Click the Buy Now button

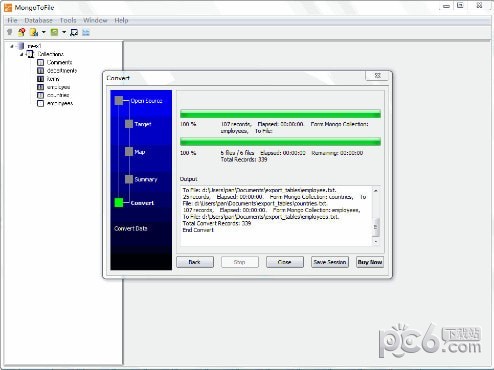tap(370, 262)
